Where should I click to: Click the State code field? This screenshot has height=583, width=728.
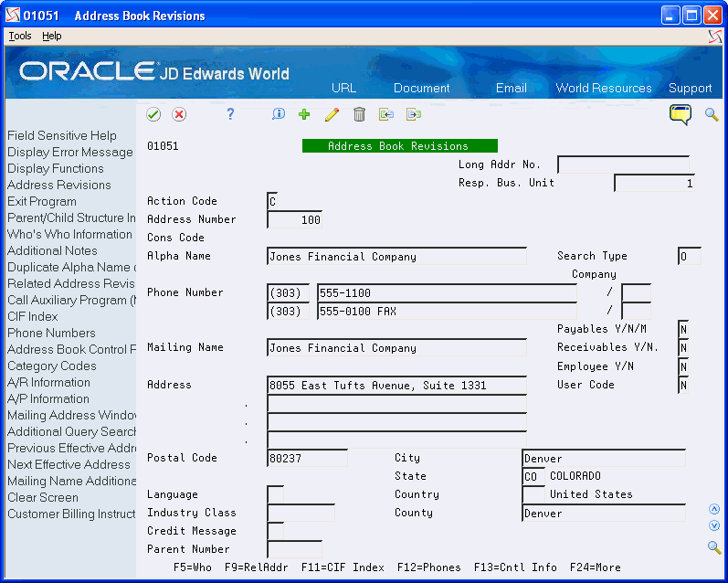tap(533, 476)
